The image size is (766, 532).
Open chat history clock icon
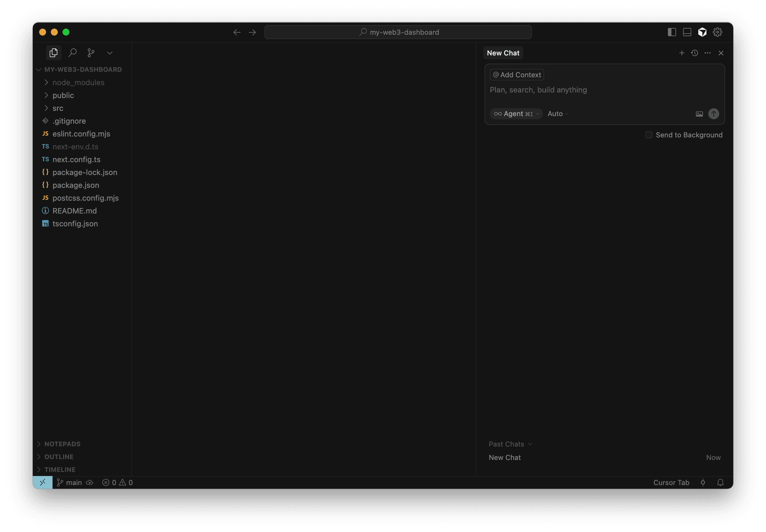point(694,53)
